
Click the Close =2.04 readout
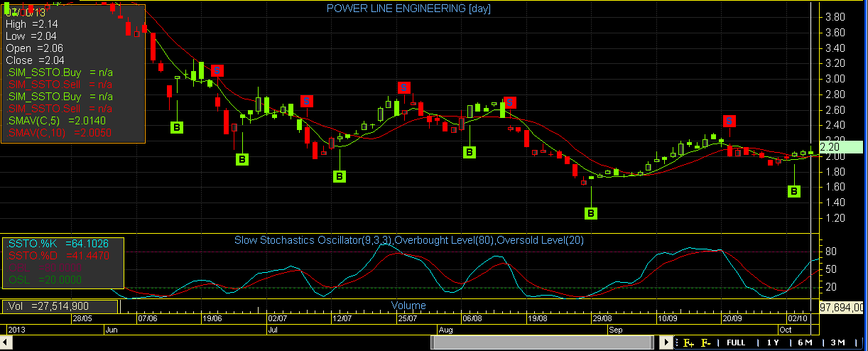pyautogui.click(x=35, y=60)
